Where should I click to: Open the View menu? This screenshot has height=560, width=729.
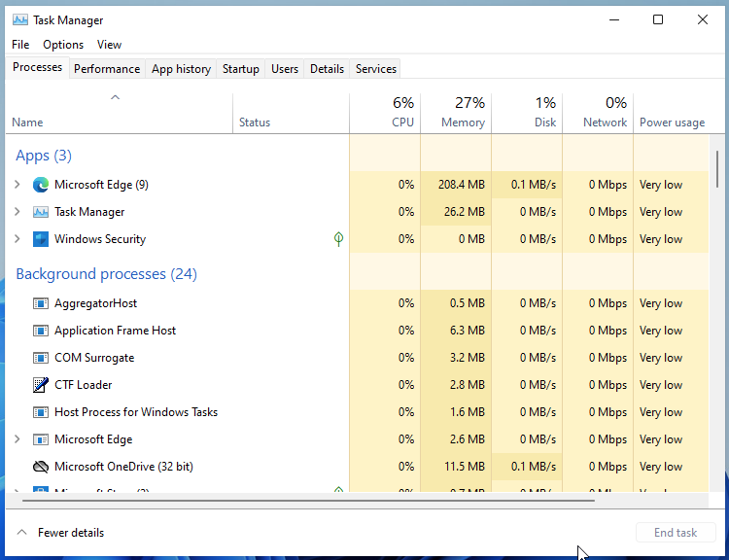(x=109, y=45)
